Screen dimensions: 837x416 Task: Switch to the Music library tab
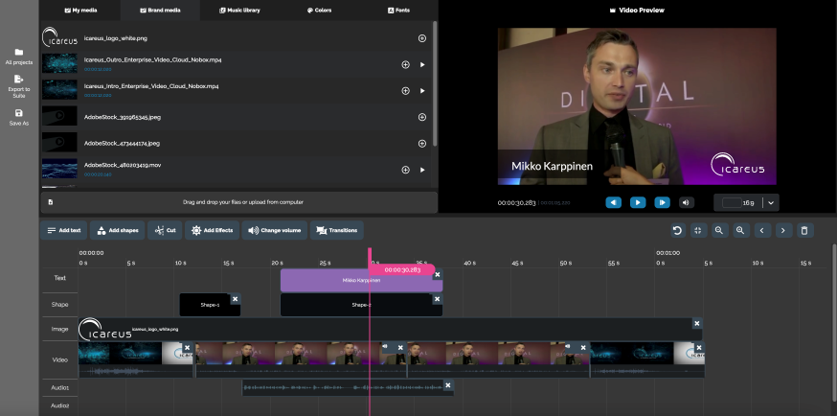tap(240, 10)
